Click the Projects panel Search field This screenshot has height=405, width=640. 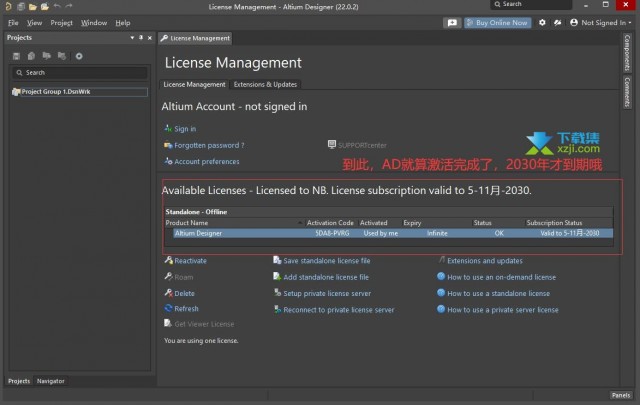[80, 73]
